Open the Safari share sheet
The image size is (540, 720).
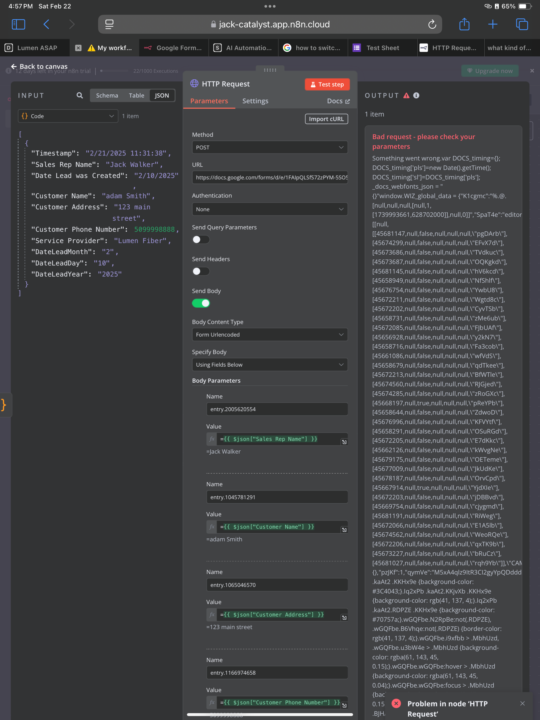[464, 24]
